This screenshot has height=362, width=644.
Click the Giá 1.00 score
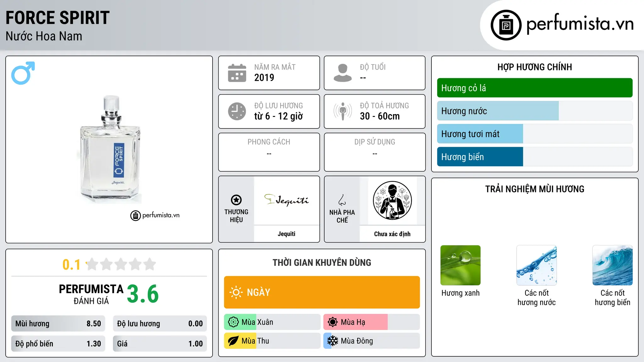160,344
